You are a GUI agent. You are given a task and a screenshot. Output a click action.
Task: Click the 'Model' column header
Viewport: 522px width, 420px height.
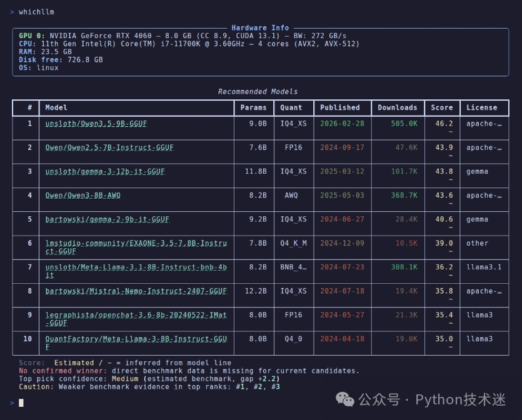(x=56, y=108)
